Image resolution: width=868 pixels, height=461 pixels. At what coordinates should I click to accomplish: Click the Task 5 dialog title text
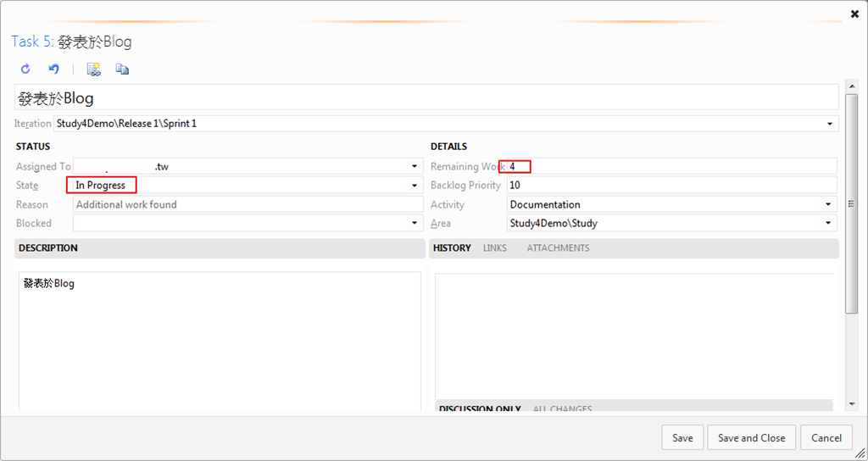[71, 42]
